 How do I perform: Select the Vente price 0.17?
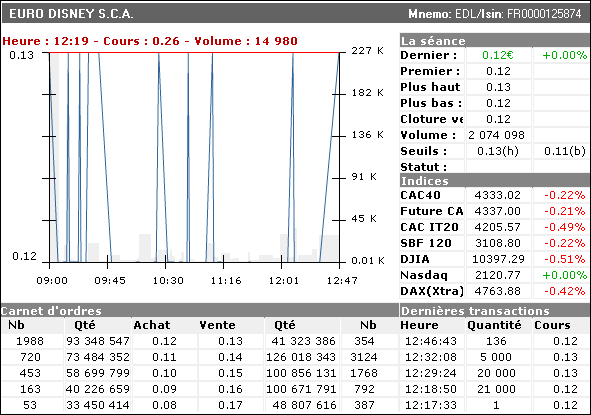[x=230, y=405]
